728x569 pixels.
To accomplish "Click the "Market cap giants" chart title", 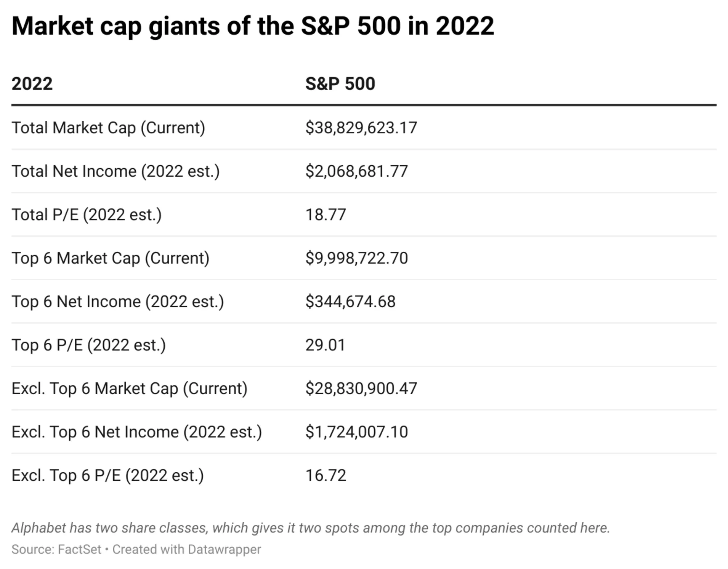I will [253, 26].
